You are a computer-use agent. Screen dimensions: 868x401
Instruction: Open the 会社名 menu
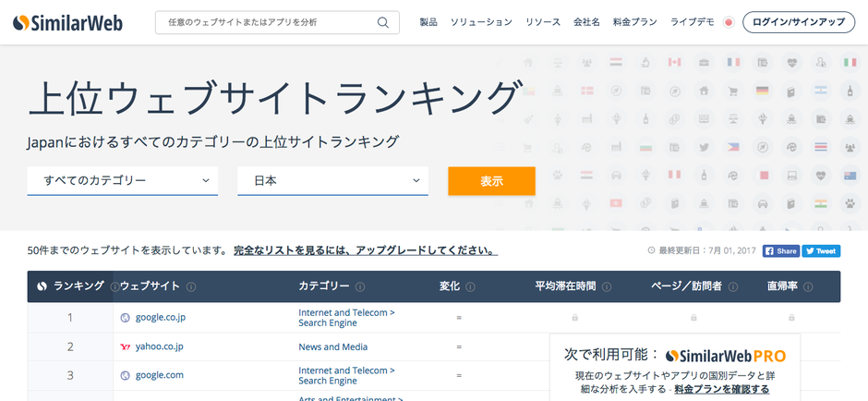[586, 23]
